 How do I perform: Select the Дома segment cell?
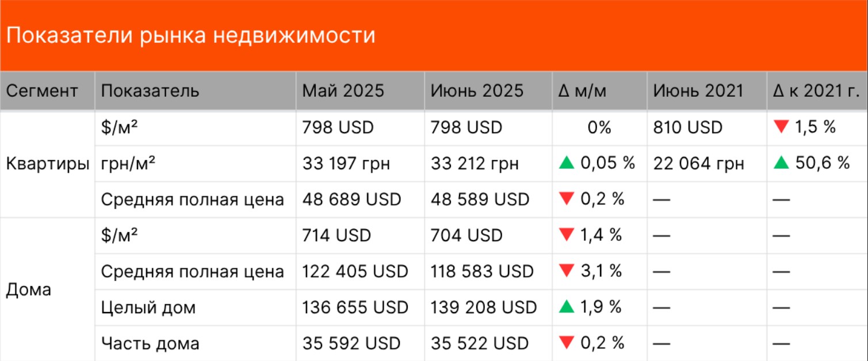(28, 290)
